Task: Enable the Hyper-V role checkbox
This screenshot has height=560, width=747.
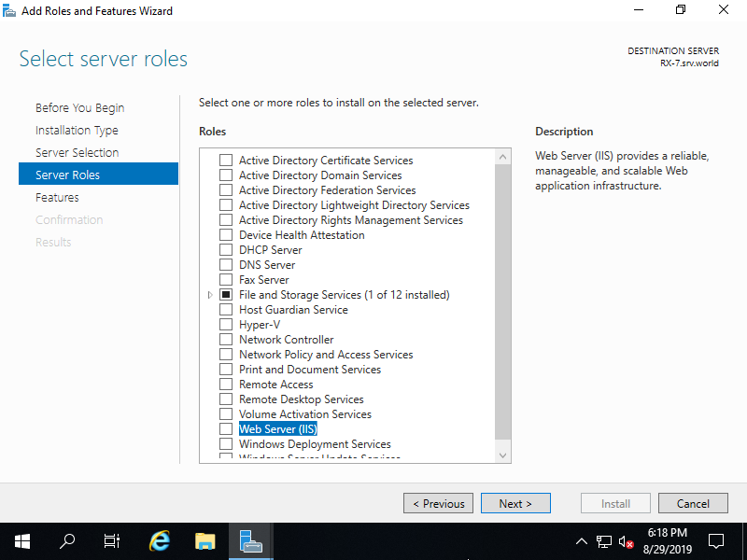Action: (224, 324)
